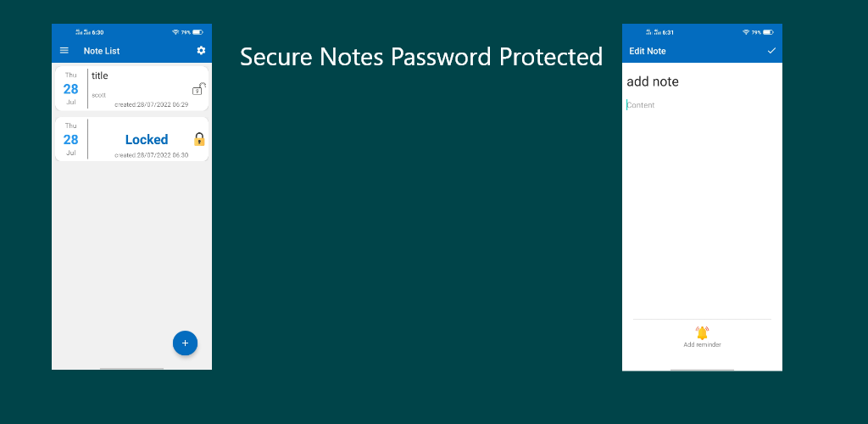This screenshot has height=424, width=868.
Task: Click the Secure Notes Password Protected heading
Action: 421,57
